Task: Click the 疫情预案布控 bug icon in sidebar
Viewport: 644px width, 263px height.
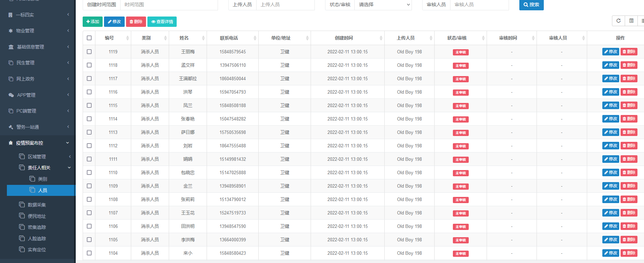Action: [x=11, y=143]
